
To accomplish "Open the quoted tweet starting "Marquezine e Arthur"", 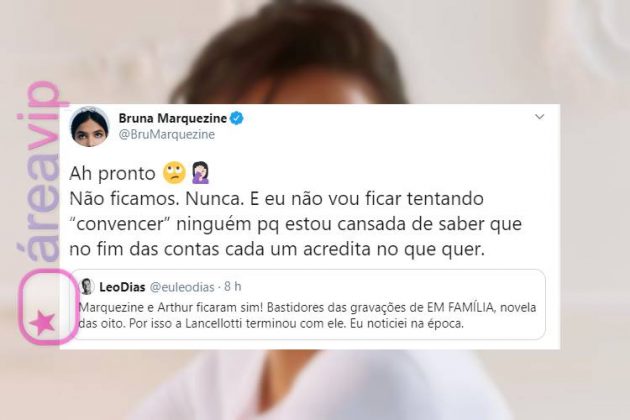I will pyautogui.click(x=307, y=305).
